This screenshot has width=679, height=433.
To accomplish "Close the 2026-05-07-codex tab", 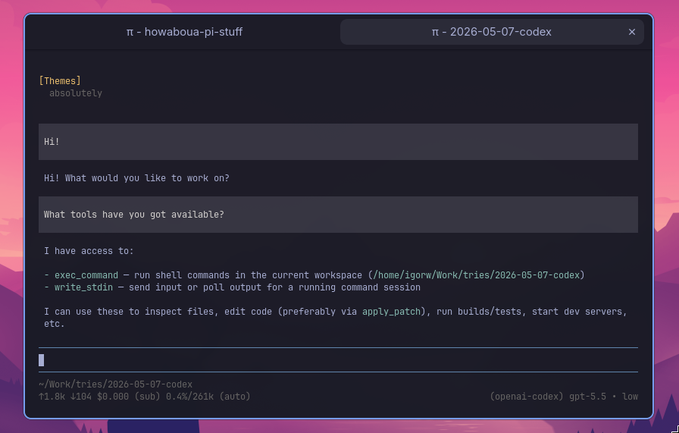I will [632, 32].
